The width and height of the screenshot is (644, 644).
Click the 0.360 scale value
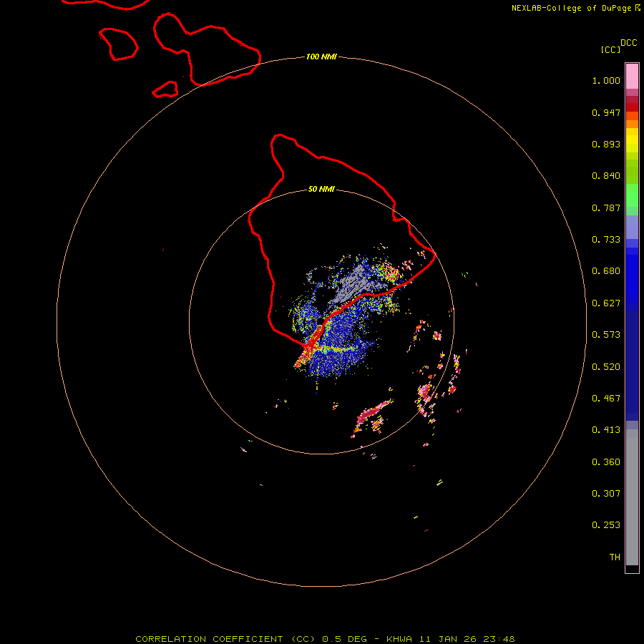pos(606,462)
